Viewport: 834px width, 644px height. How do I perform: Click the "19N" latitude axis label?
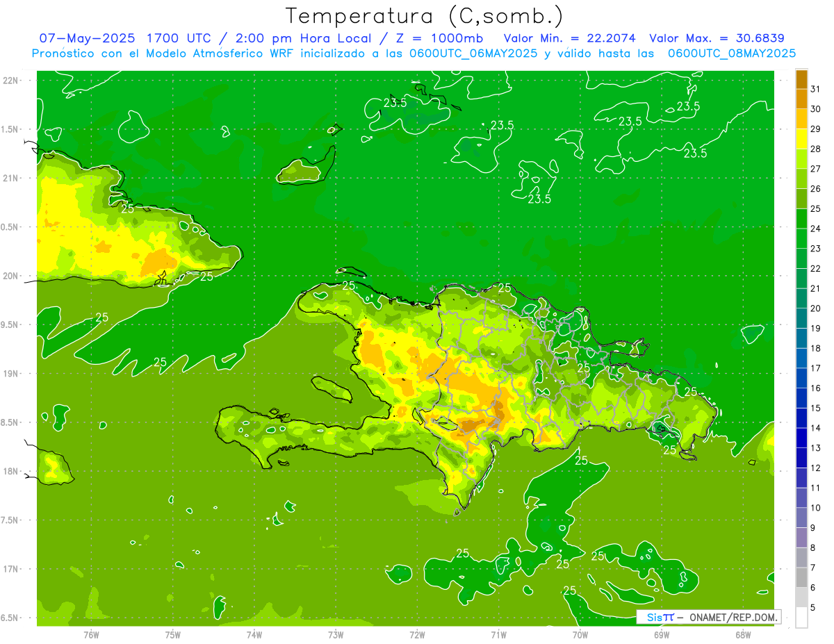click(x=12, y=374)
